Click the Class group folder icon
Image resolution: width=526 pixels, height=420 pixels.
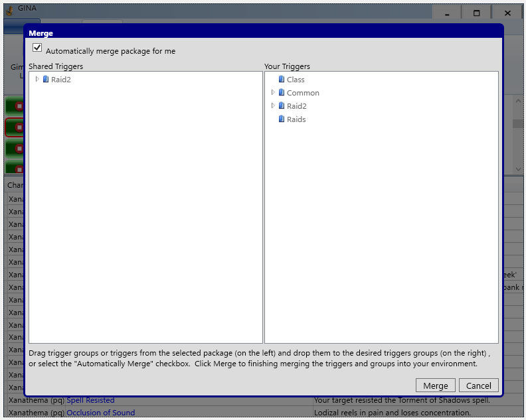click(x=281, y=80)
